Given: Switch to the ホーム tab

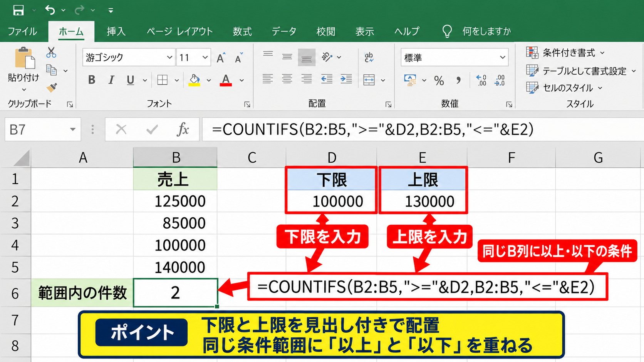Looking at the screenshot, I should point(71,31).
